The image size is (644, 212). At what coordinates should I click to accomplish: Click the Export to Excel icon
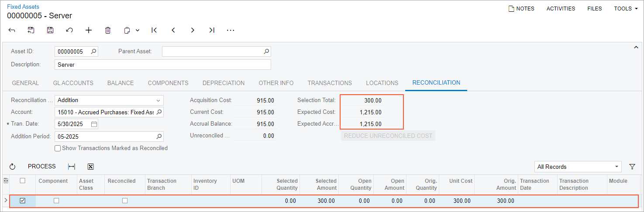coord(91,167)
